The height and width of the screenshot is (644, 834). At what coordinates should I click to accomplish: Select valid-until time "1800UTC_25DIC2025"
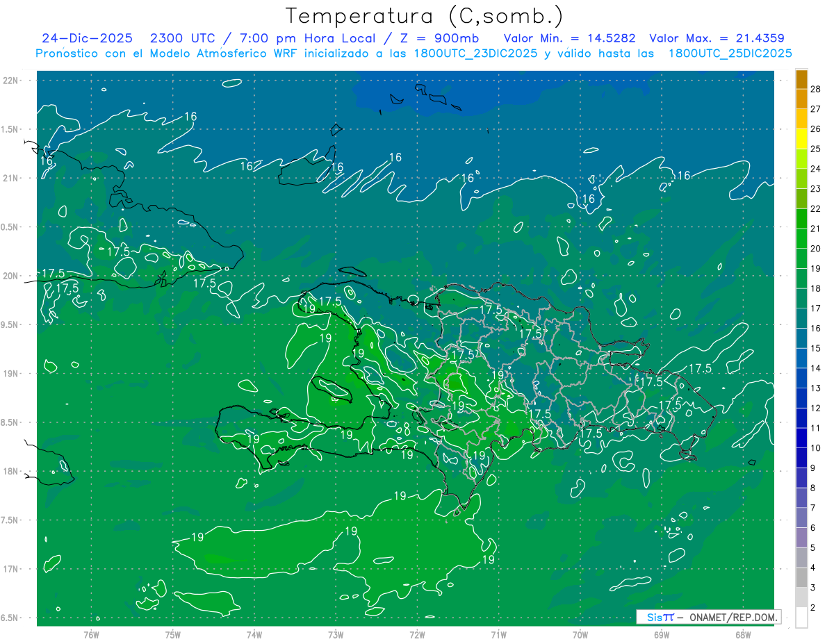730,53
